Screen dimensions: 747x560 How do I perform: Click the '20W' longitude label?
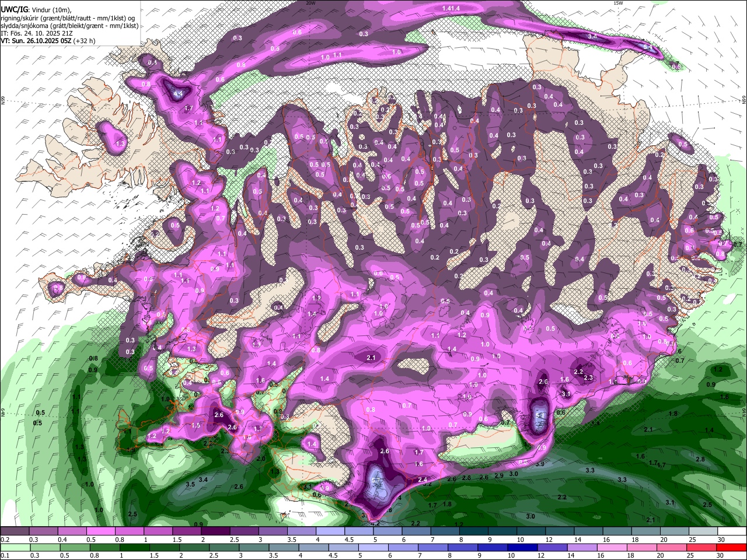pyautogui.click(x=310, y=3)
